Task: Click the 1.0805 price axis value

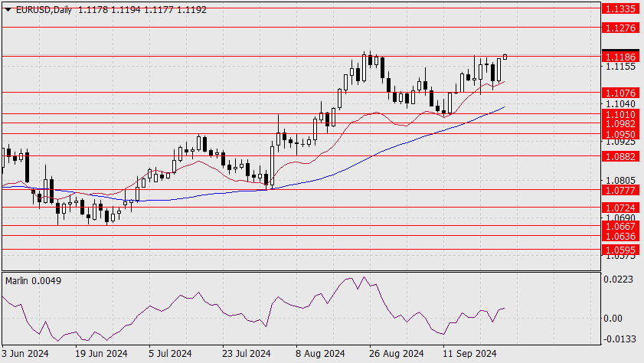Action: (620, 180)
